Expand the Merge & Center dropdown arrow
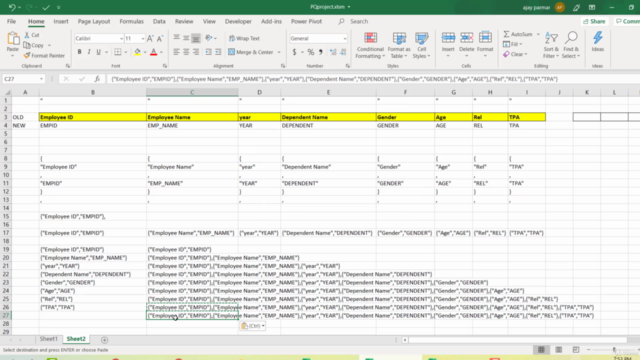Image resolution: width=640 pixels, height=360 pixels. (279, 52)
